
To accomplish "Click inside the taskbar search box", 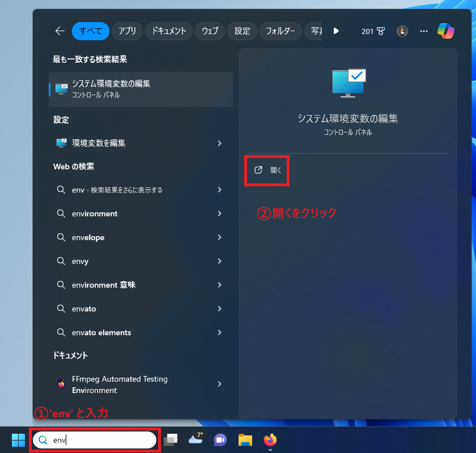I will click(95, 440).
